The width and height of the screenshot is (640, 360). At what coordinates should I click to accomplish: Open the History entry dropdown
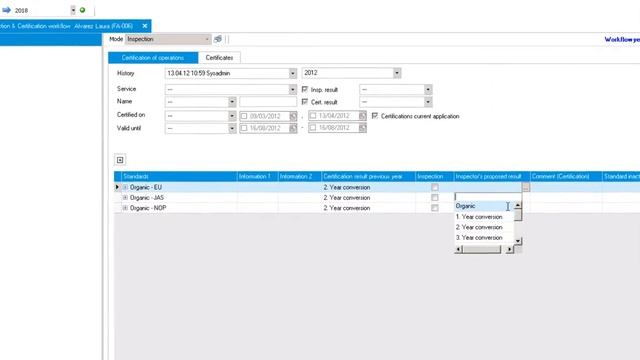[293, 73]
